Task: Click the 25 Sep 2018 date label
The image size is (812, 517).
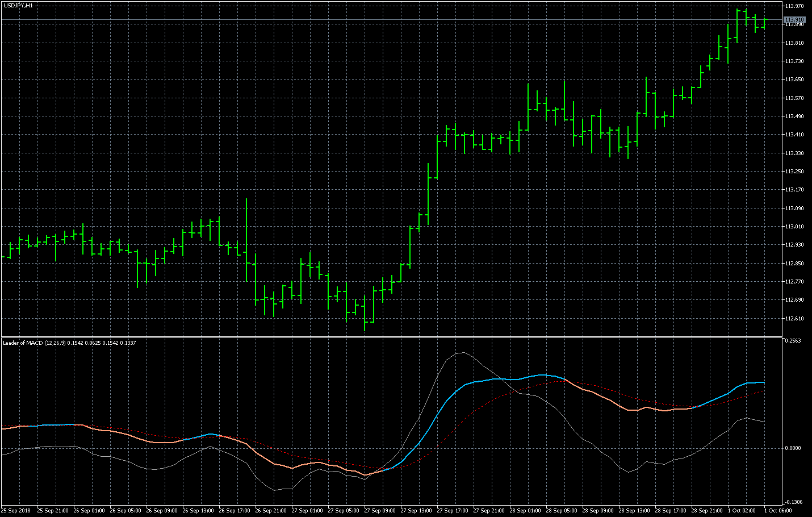Action: pyautogui.click(x=16, y=511)
